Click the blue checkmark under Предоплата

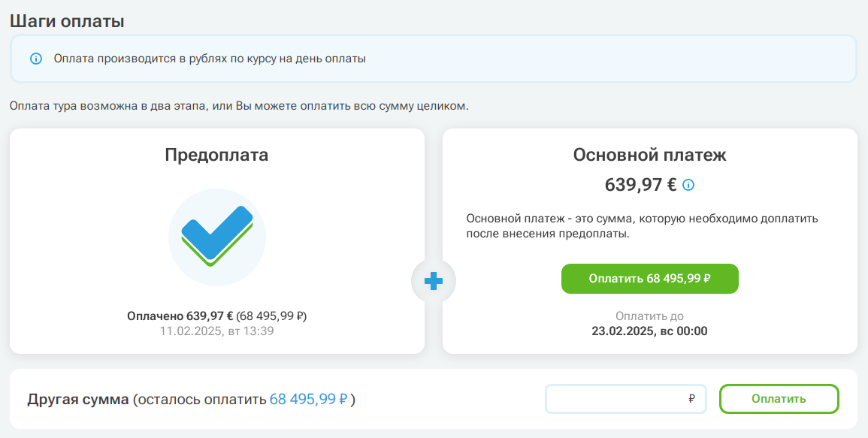coord(216,234)
